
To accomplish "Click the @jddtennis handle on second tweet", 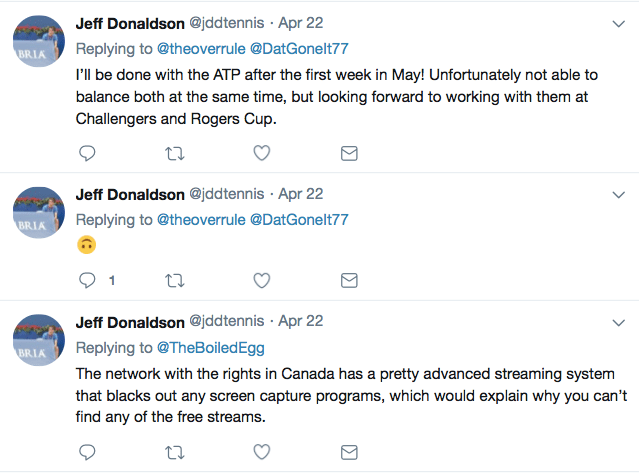I will [x=227, y=194].
